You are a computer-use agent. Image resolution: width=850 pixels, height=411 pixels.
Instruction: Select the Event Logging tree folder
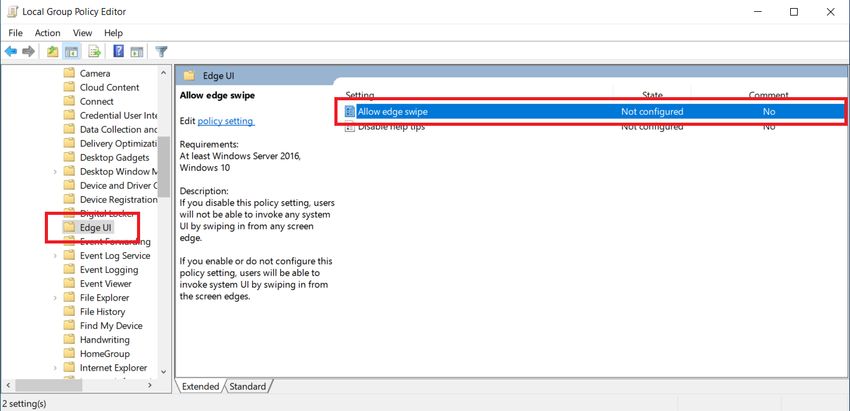click(x=101, y=269)
